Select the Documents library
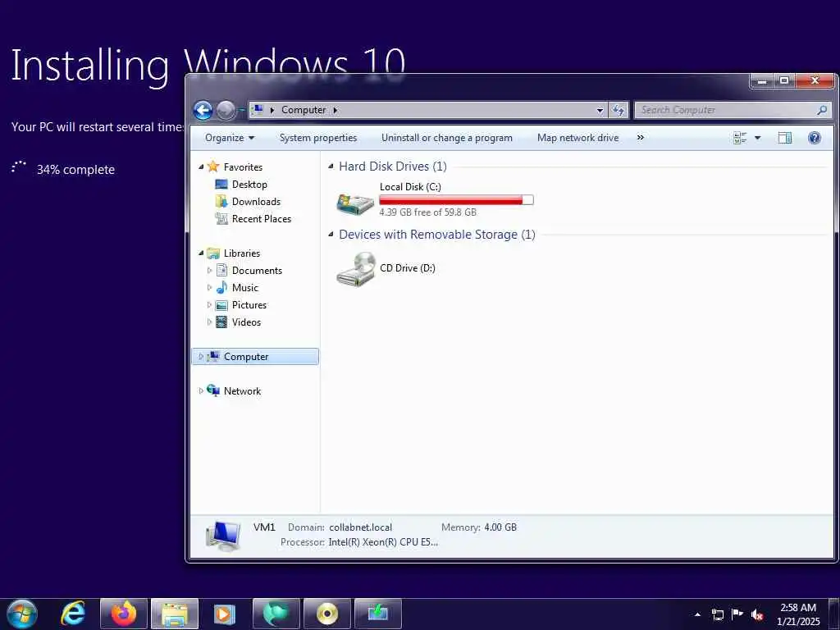Viewport: 840px width, 630px height. pos(257,271)
